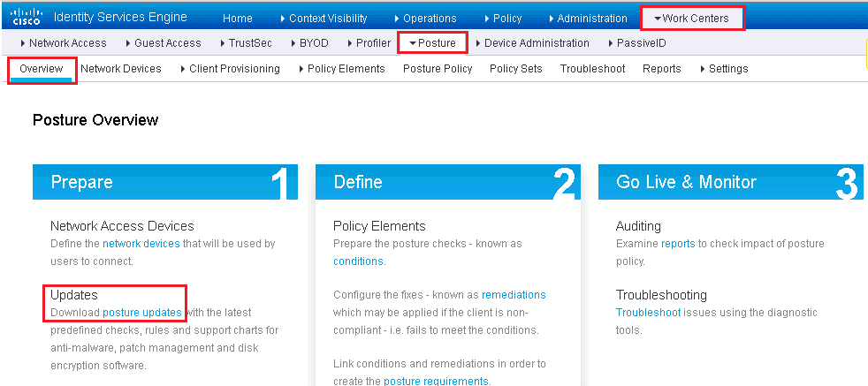Expand the Administration menu
The width and height of the screenshot is (868, 386).
tap(589, 19)
